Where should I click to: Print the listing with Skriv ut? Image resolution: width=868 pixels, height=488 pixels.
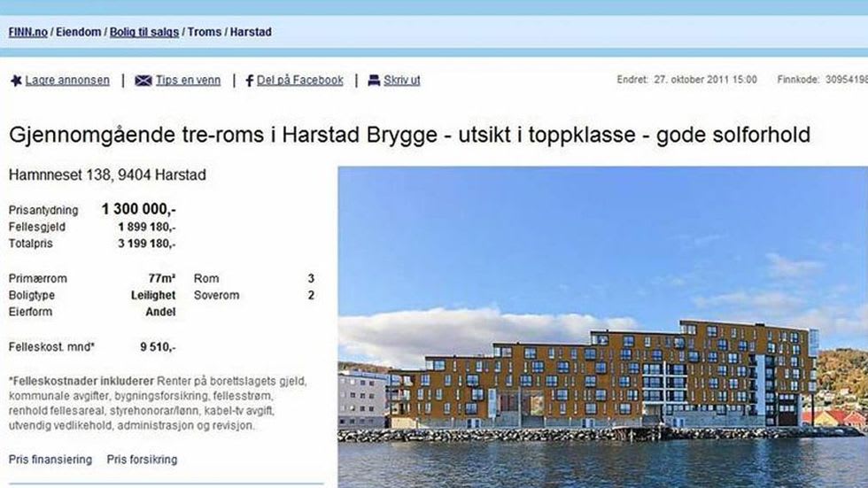point(402,81)
